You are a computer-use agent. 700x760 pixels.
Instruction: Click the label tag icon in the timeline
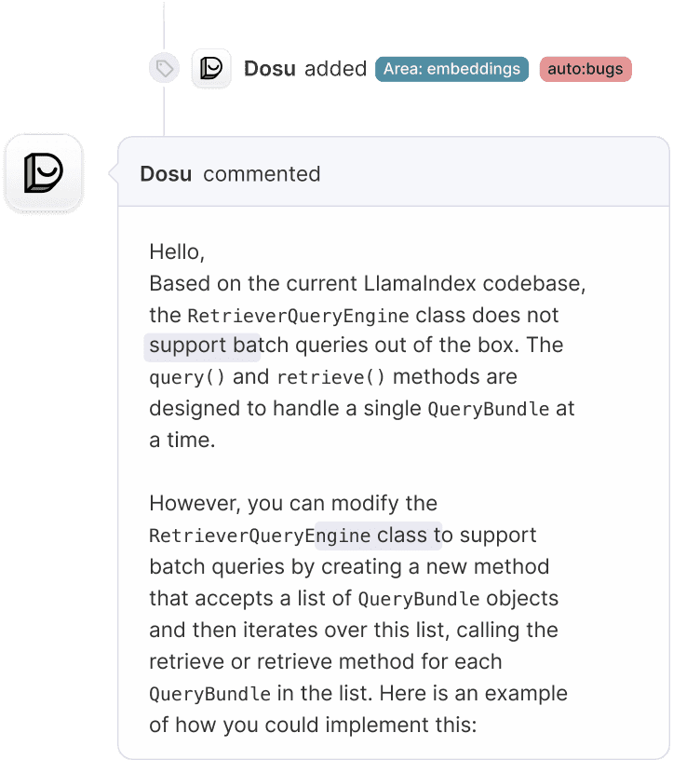pos(164,68)
